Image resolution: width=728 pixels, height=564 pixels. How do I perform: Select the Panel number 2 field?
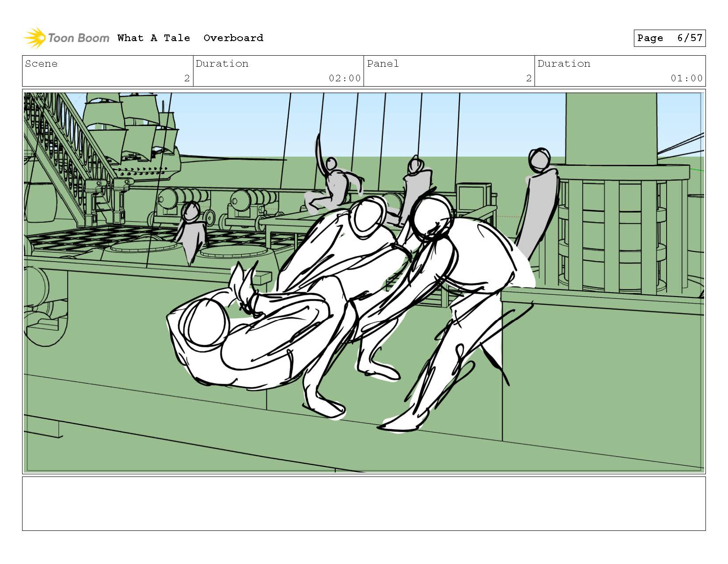click(449, 71)
